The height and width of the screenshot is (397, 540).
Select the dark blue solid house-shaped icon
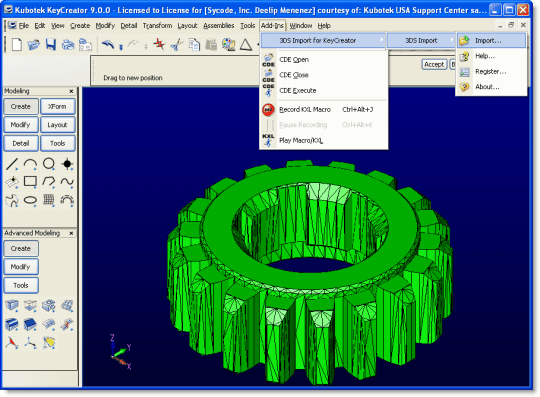tap(30, 324)
